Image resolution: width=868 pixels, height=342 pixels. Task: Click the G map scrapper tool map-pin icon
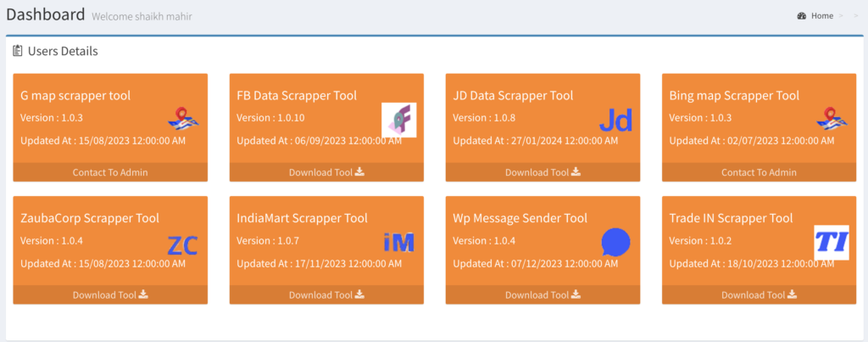point(183,119)
